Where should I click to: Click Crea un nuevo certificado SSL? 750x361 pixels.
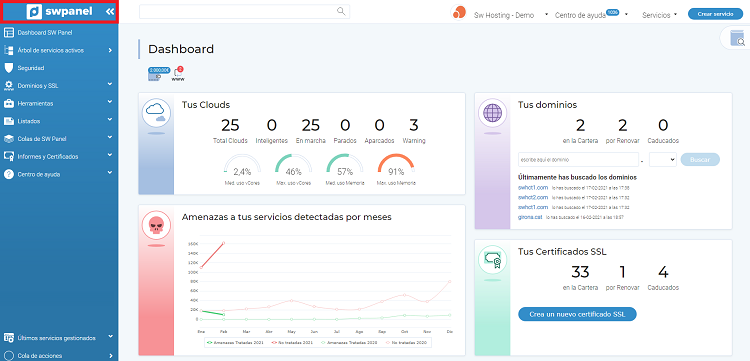click(x=577, y=314)
